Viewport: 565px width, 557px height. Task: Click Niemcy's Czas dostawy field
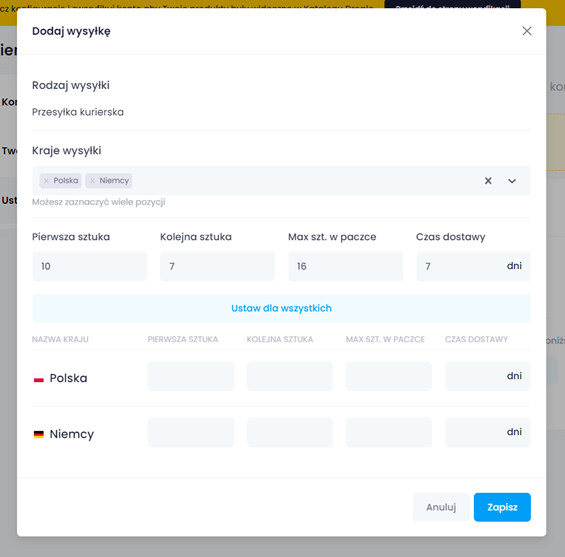click(x=488, y=432)
